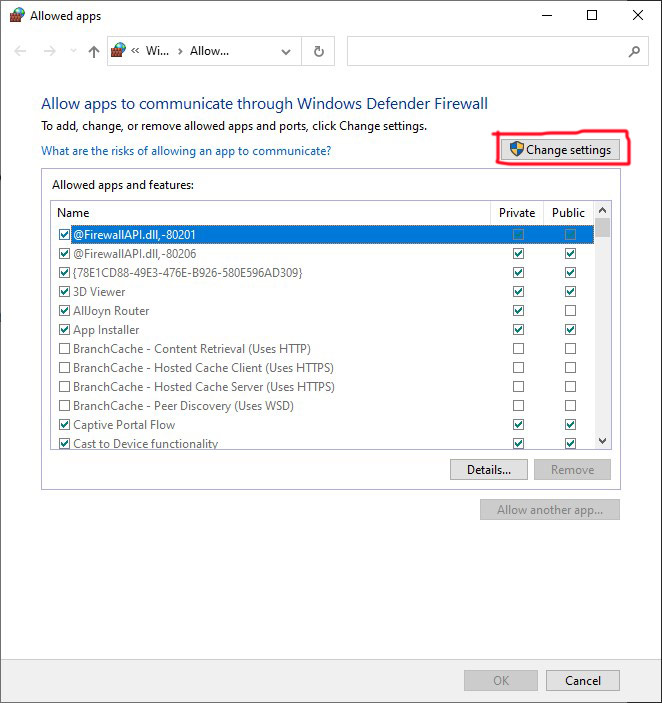Viewport: 662px width, 703px height.
Task: Go forward with the right arrow
Action: [x=49, y=51]
